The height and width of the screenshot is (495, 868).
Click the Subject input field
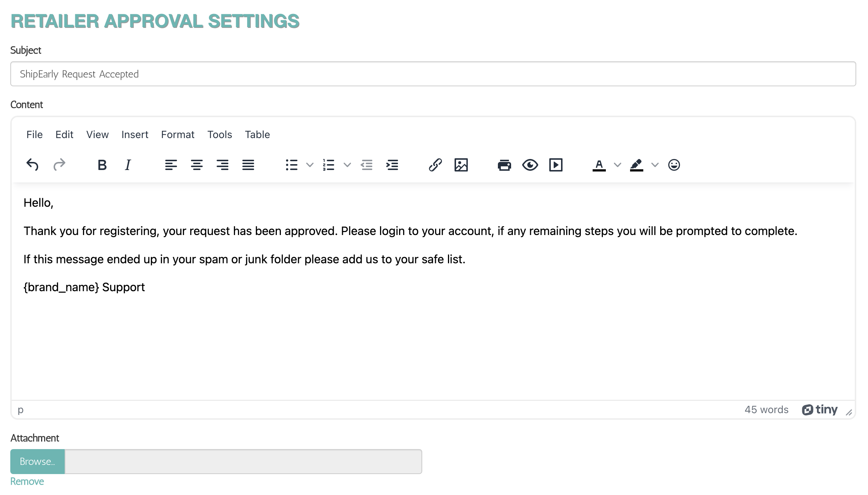pyautogui.click(x=434, y=73)
